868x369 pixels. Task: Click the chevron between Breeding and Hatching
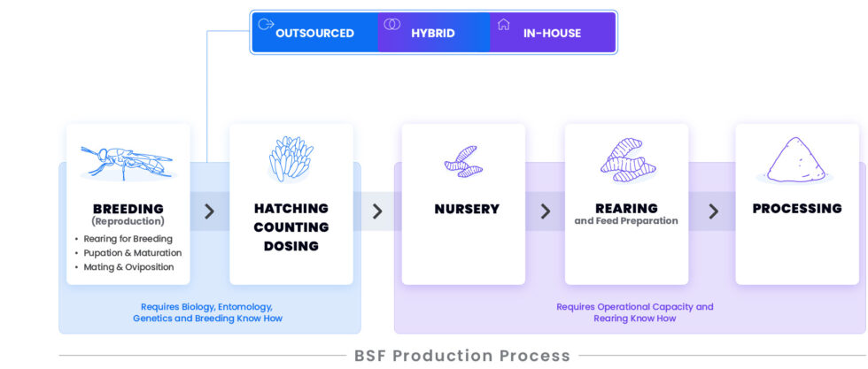[x=209, y=211]
